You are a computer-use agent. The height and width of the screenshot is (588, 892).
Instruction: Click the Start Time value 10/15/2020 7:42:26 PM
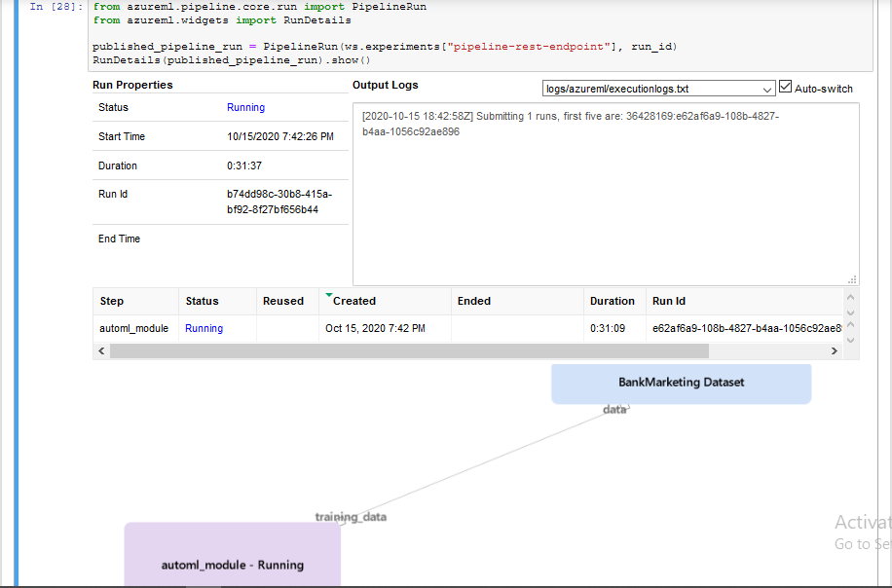pyautogui.click(x=279, y=136)
